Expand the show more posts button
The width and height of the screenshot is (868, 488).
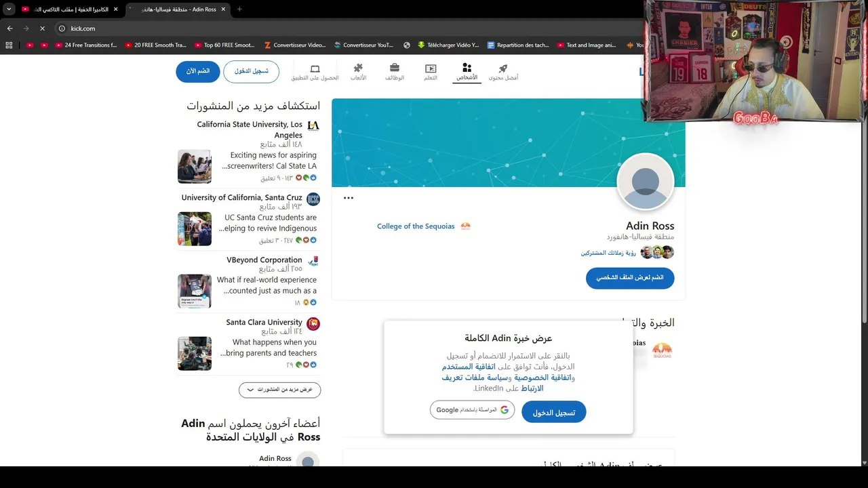279,390
